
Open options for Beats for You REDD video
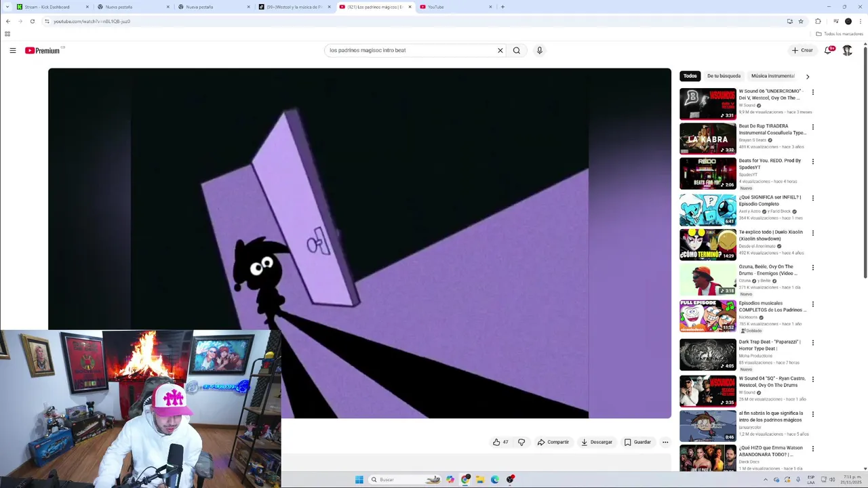(x=812, y=162)
